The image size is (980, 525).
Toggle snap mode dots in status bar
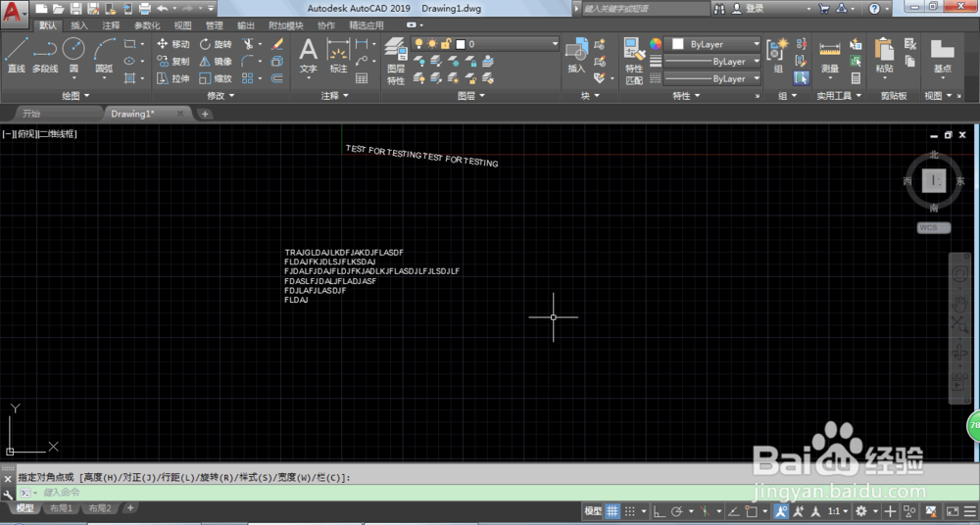click(630, 510)
